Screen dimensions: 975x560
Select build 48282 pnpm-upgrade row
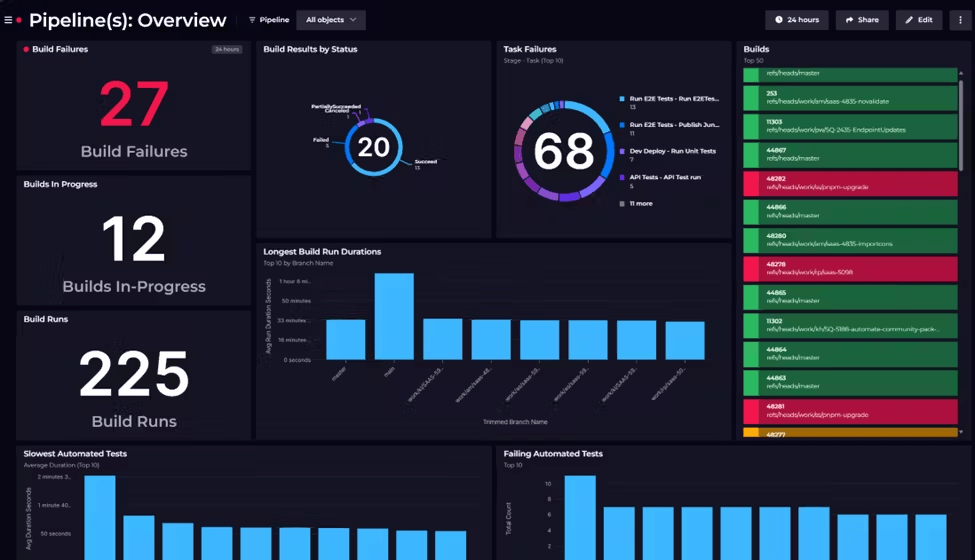[x=850, y=183]
